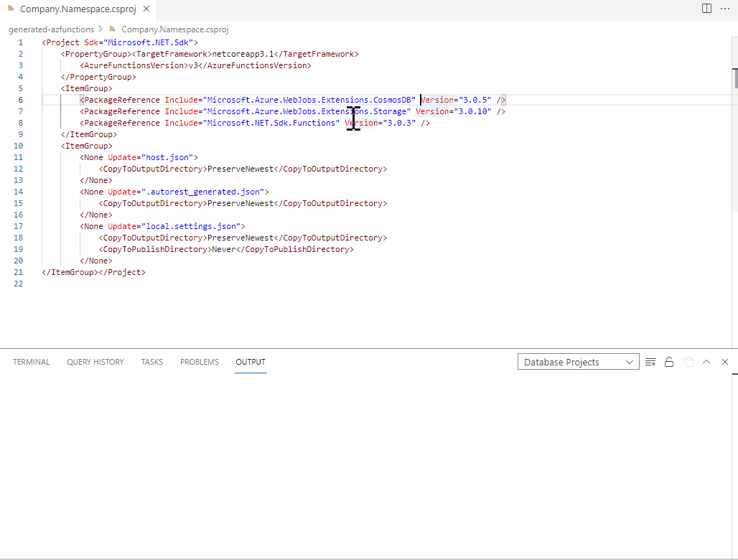Click the .autorest_generated.json Update value

[202, 192]
